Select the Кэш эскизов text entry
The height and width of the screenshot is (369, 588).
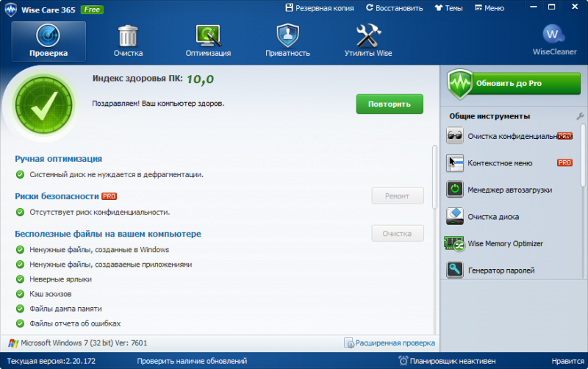[51, 293]
